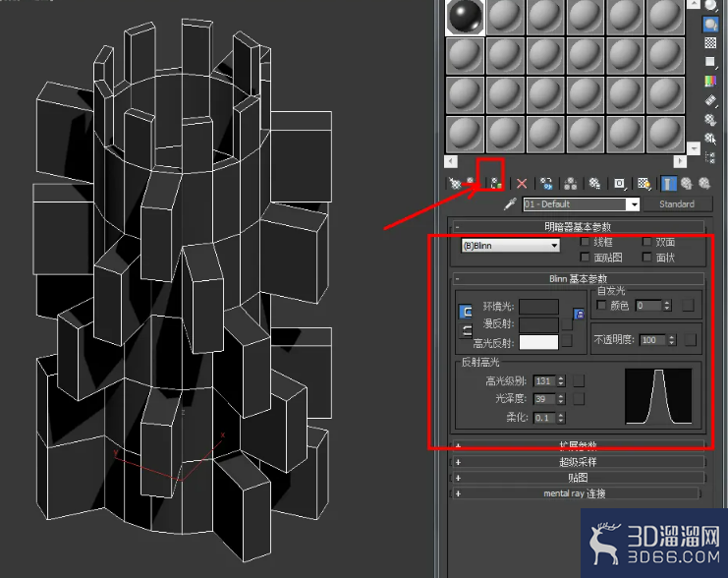Click Go Forward to Sibling icon

pyautogui.click(x=704, y=183)
